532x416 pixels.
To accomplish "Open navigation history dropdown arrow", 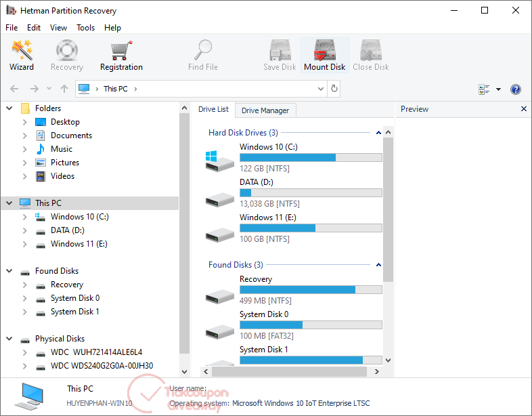I will (x=49, y=89).
